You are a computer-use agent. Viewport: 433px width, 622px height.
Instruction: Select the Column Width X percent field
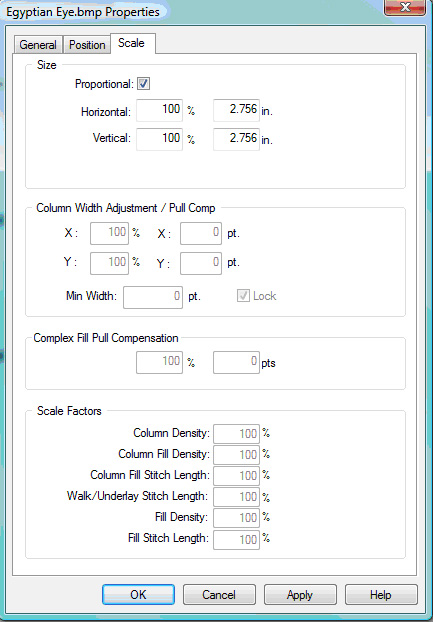click(x=109, y=233)
